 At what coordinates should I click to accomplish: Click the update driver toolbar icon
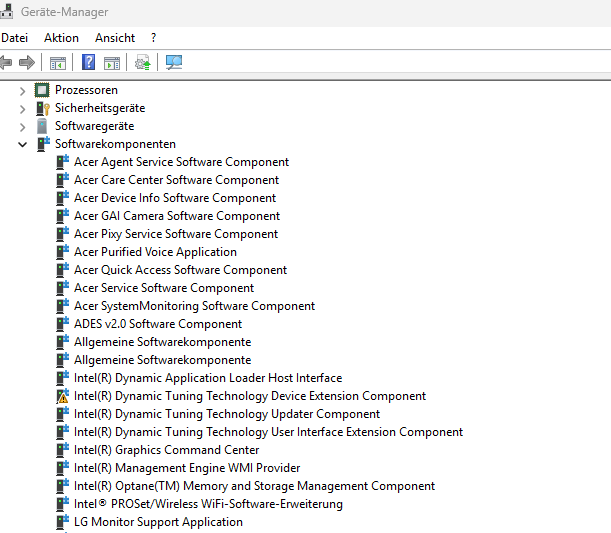143,62
